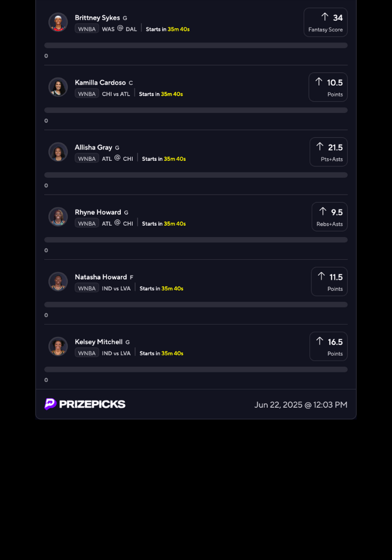Click up arrow on 10.5 Points
Screen dimensions: 392x560
click(x=319, y=82)
